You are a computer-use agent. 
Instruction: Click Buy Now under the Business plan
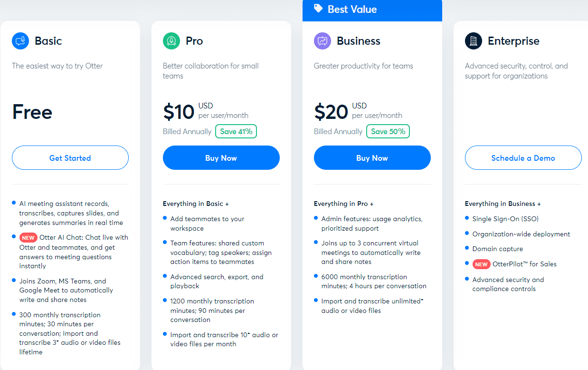click(372, 158)
